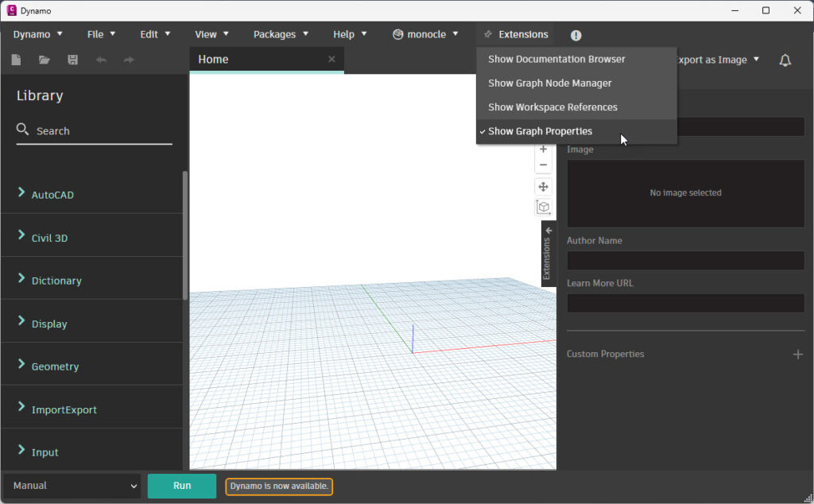Open the Dynamo menu
Screen dimensions: 814x504
click(38, 34)
